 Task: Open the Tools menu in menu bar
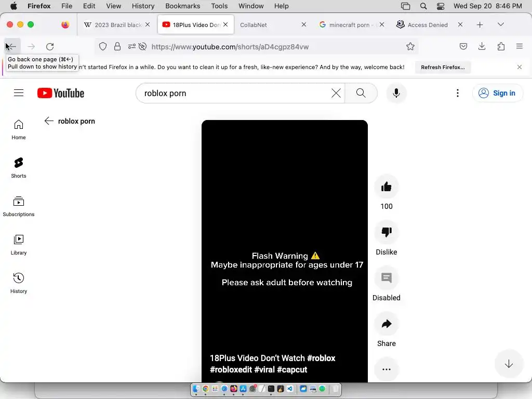(219, 6)
